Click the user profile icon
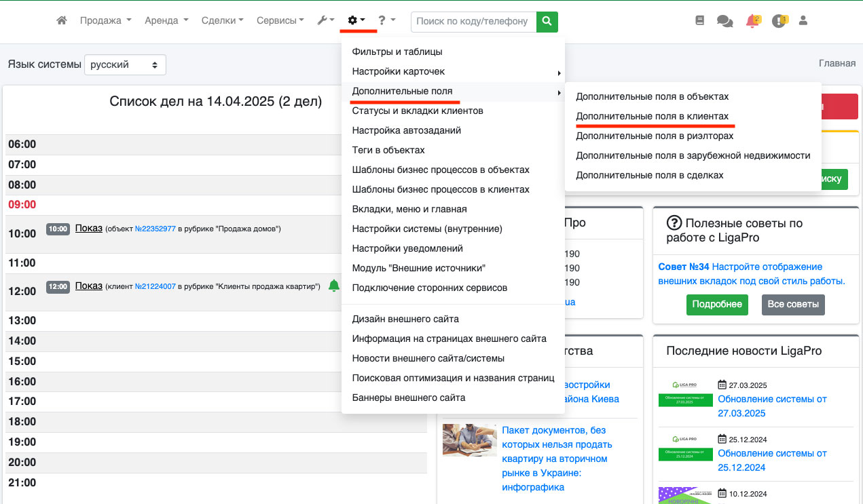Image resolution: width=863 pixels, height=504 pixels. coord(803,21)
